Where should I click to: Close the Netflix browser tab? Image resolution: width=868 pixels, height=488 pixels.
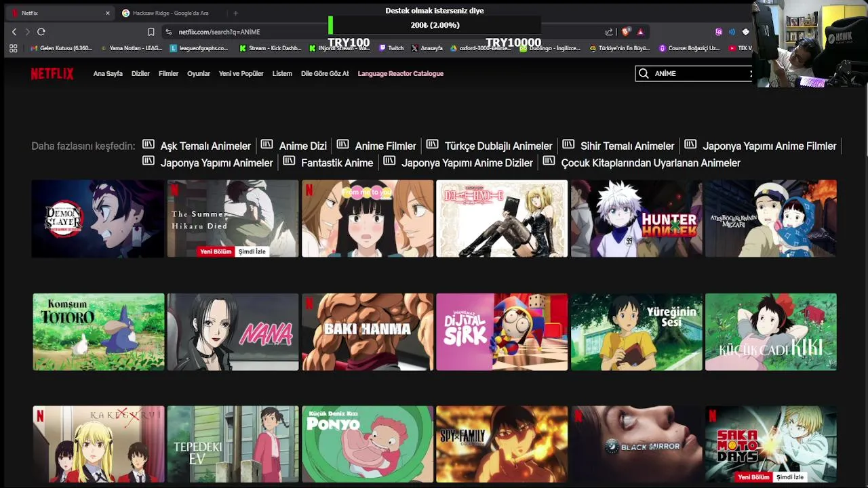[107, 13]
